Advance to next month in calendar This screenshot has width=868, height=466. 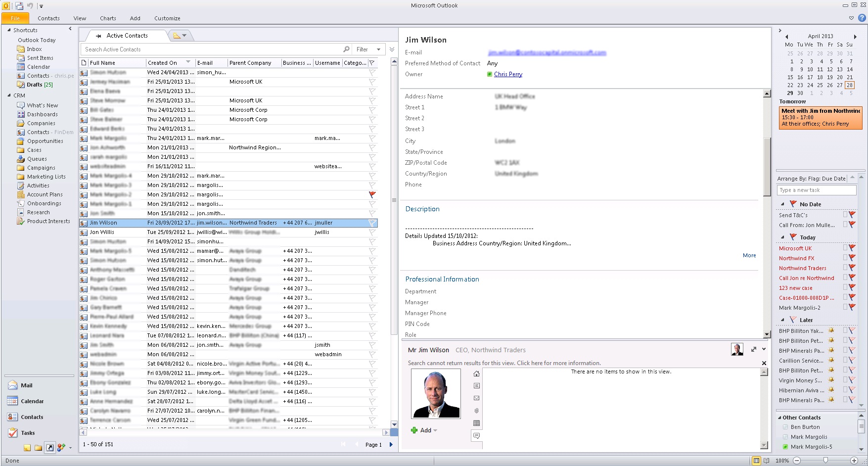point(855,36)
